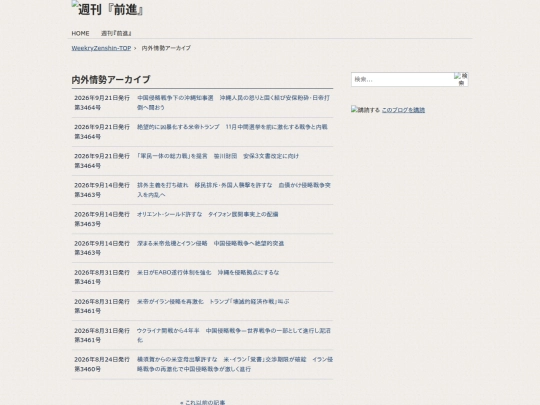Open the 週刊『前進』 item in the navigation bar
The image size is (540, 405).
(116, 33)
